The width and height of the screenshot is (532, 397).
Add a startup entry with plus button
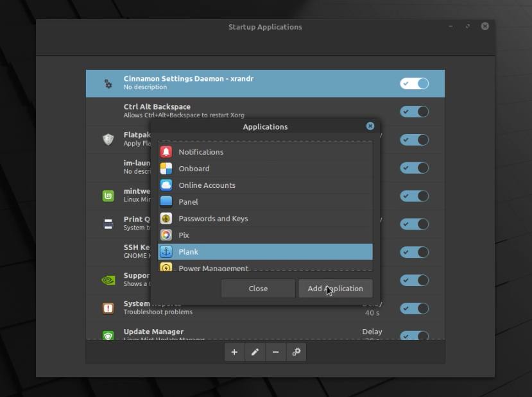coord(234,352)
